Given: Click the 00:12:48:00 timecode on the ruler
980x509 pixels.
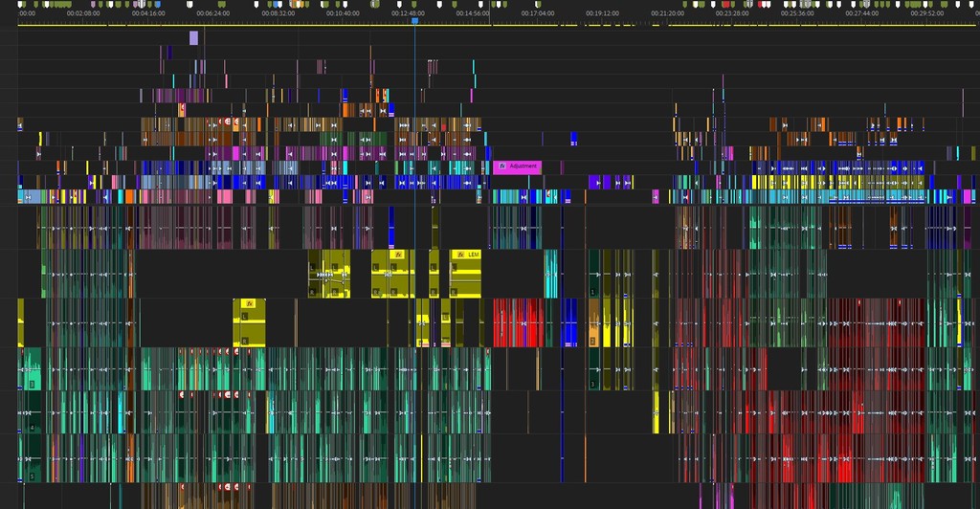Looking at the screenshot, I should [408, 13].
